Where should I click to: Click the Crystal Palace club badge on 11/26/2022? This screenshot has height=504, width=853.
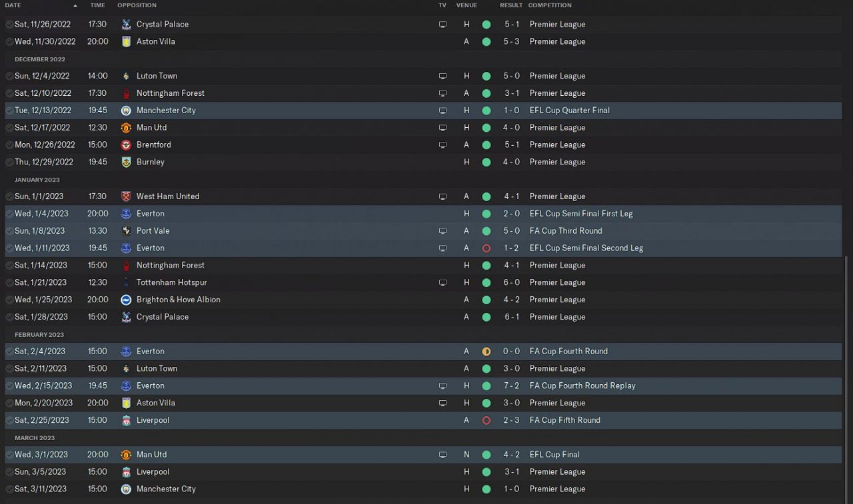[126, 24]
